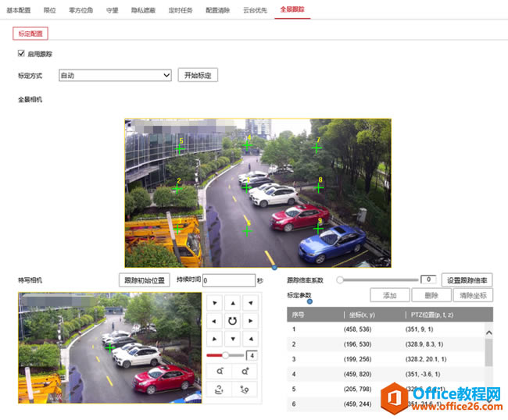Screen dimensions: 508x420
Task: Click PTZ position cell (351, -3.6, 1)
Action: tap(423, 374)
